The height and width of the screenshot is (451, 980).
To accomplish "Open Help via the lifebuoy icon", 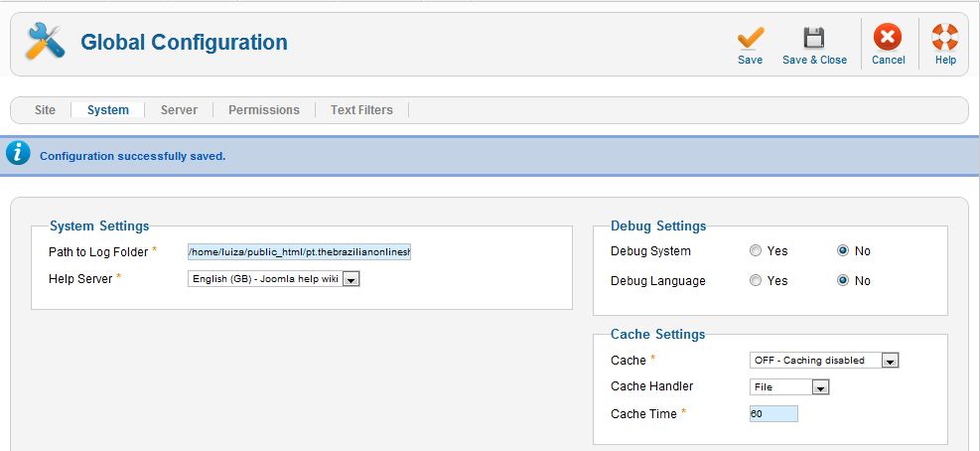I will pos(945,37).
